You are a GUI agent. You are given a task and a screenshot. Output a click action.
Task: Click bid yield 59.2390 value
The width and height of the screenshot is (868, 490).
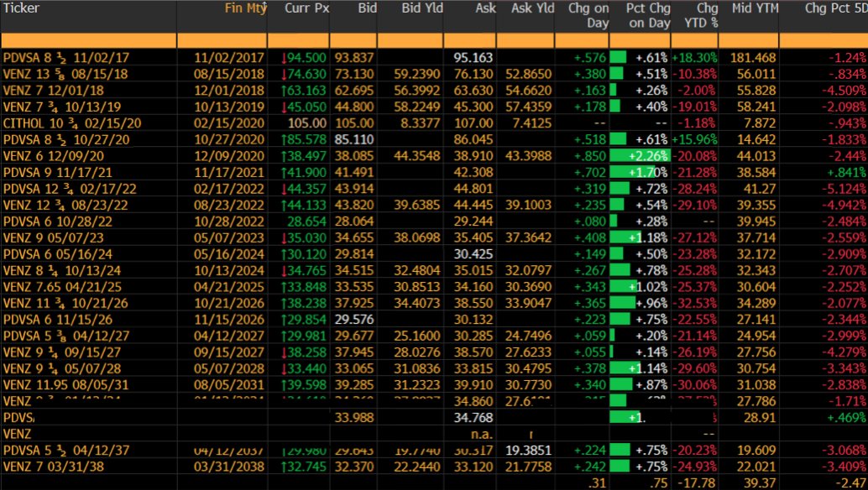click(417, 74)
